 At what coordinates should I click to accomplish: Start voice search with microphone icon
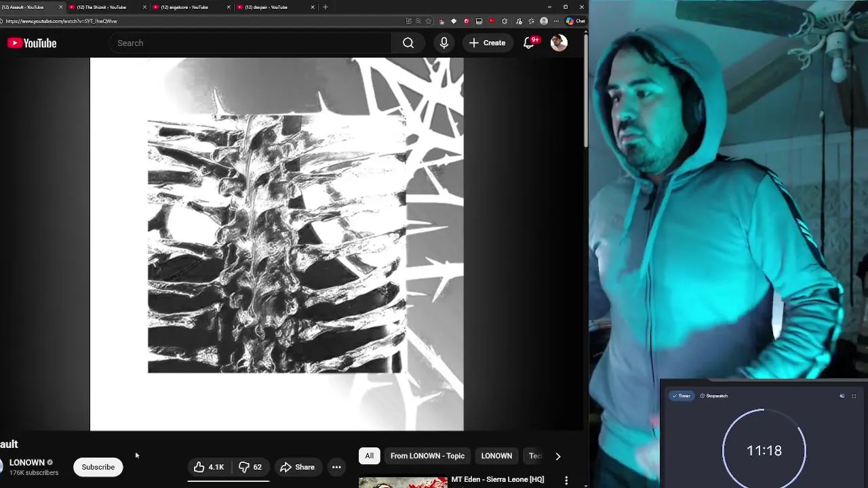(444, 43)
